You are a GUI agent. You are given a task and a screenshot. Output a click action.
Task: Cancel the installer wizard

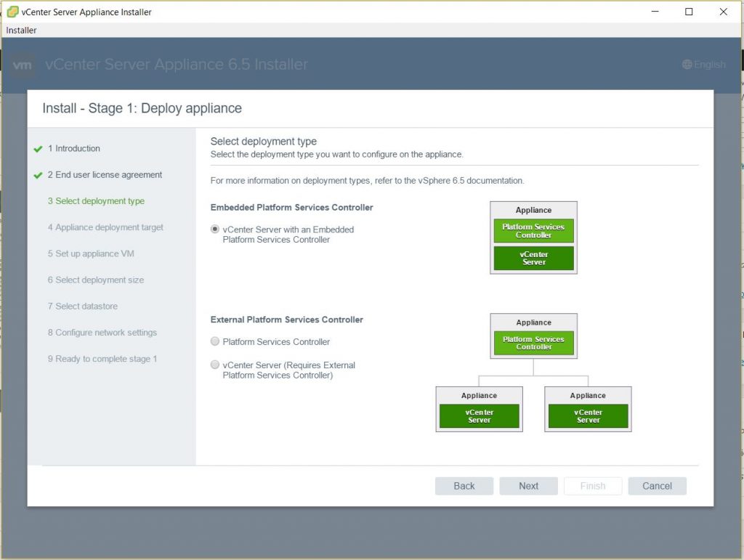pos(657,486)
